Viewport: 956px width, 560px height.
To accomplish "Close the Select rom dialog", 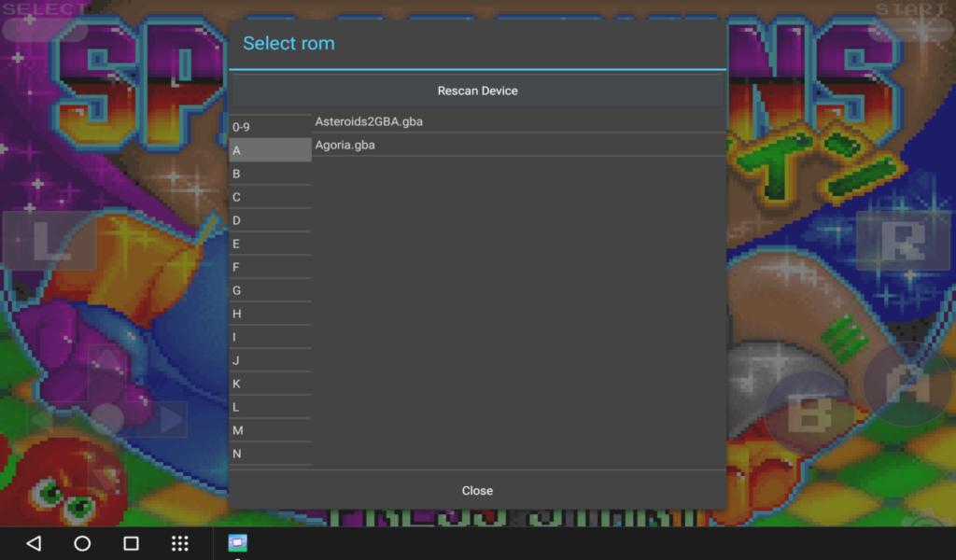I will [477, 491].
